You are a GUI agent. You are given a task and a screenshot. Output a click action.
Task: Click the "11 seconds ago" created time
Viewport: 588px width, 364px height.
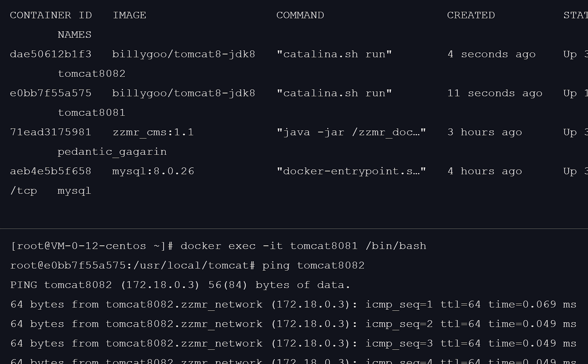(495, 93)
